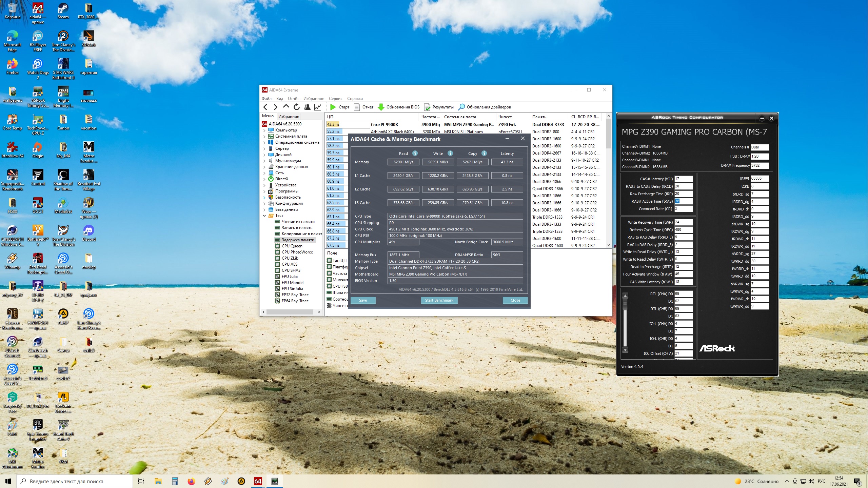This screenshot has height=488, width=868.
Task: Toggle the Частота field checkbox
Action: [329, 273]
